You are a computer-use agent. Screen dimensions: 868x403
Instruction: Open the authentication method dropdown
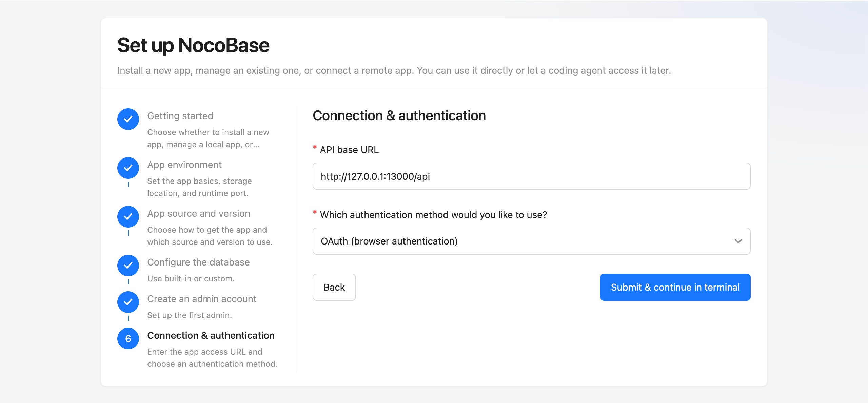pyautogui.click(x=531, y=241)
